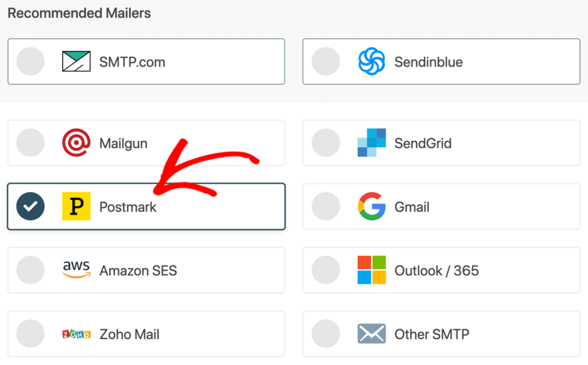Deselect the checked Postmark option
Screen dimensions: 588x365
[x=30, y=206]
